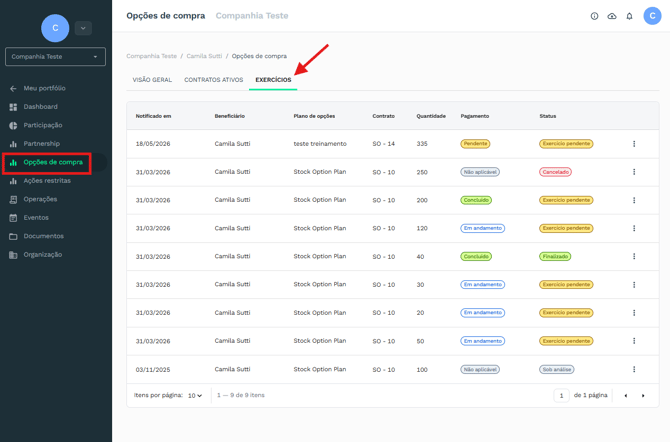Open Participação in the sidebar

(43, 125)
